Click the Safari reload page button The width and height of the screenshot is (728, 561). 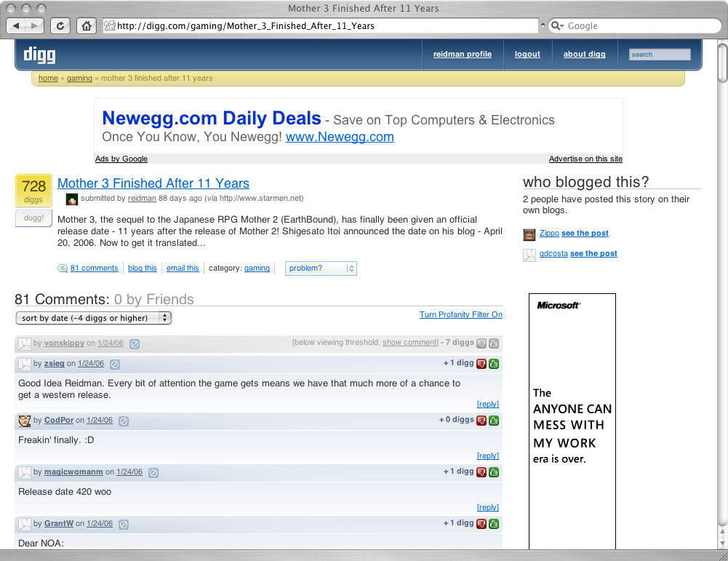pos(60,26)
